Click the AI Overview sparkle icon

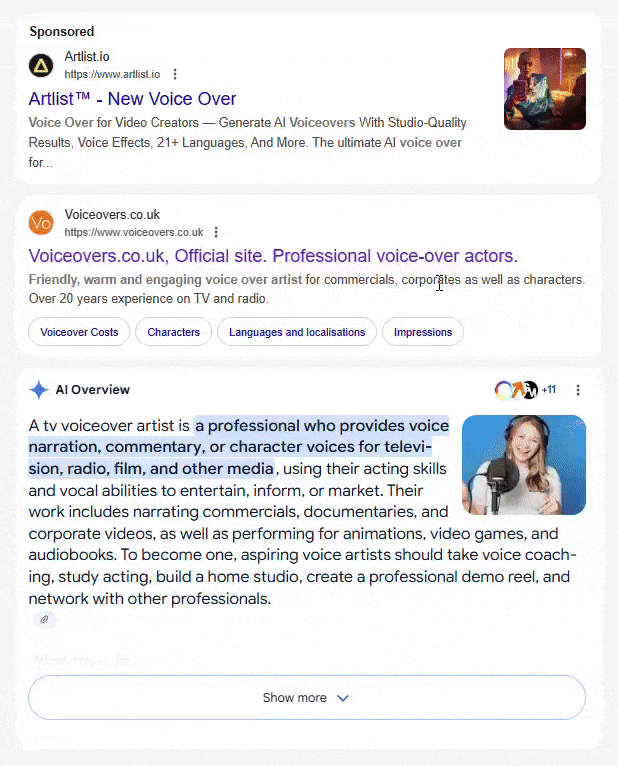(x=39, y=390)
